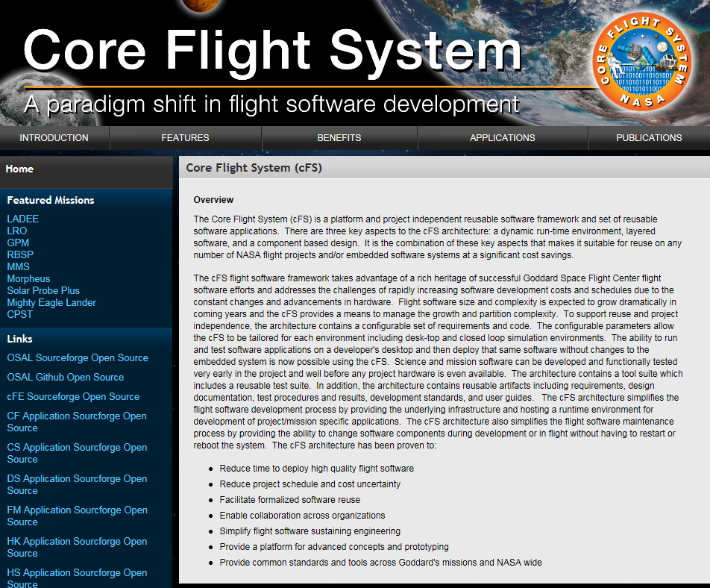Click bullet 'Provide common standards and tools'

(381, 563)
